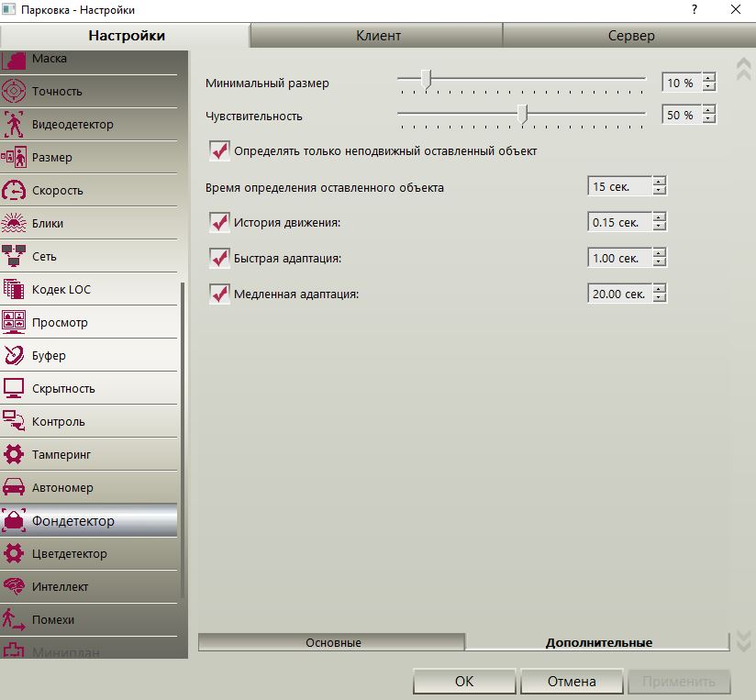Image resolution: width=756 pixels, height=700 pixels.
Task: Click the ? help icon in title bar
Action: coord(695,10)
